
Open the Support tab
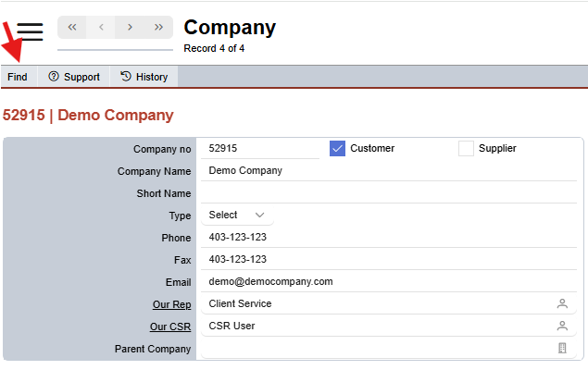[x=74, y=77]
